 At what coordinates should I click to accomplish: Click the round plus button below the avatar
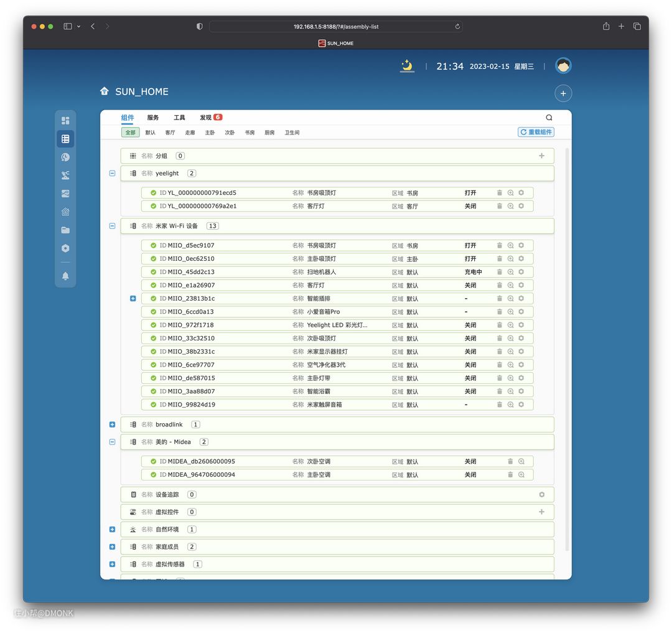point(563,93)
